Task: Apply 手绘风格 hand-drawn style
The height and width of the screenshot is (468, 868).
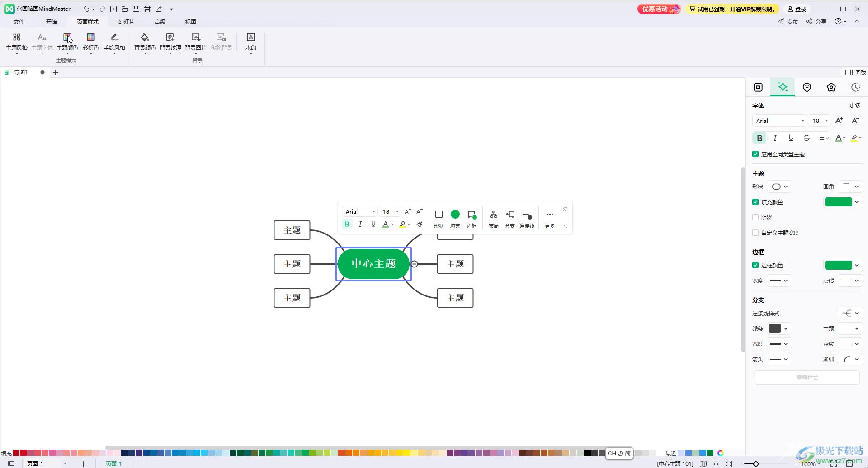Action: pyautogui.click(x=114, y=43)
